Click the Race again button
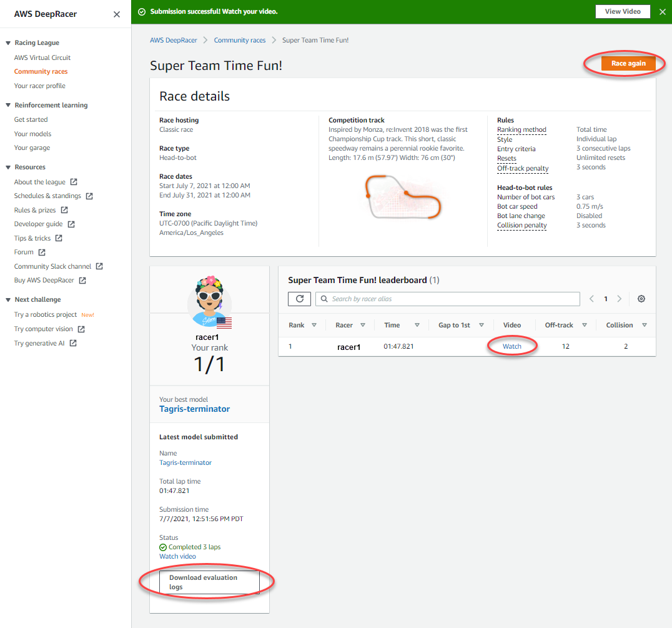Screen dimensions: 672x628 click(628, 63)
